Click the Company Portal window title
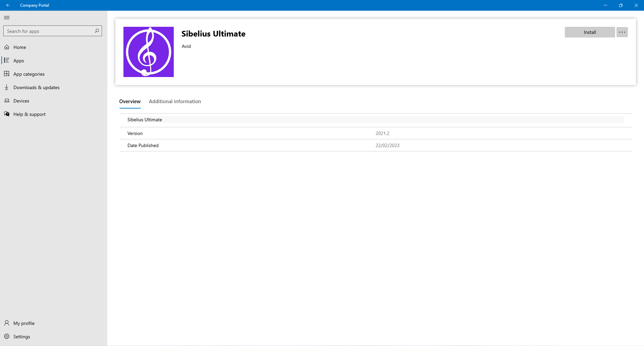Screen dimensions: 644x346 point(35,5)
